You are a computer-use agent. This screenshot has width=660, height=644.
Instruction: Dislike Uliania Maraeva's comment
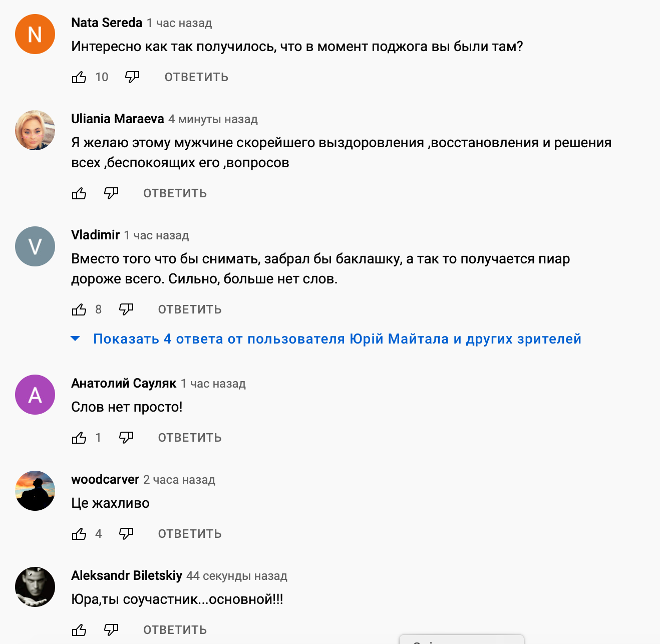click(x=111, y=193)
